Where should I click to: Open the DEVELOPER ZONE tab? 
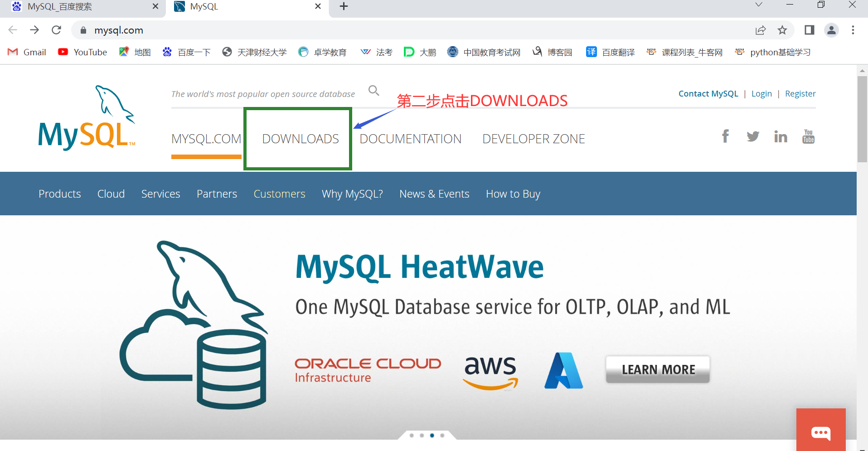coord(533,139)
